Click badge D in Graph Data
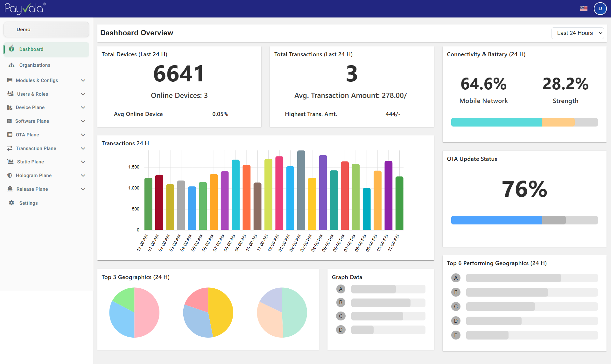The image size is (611, 364). 341,330
